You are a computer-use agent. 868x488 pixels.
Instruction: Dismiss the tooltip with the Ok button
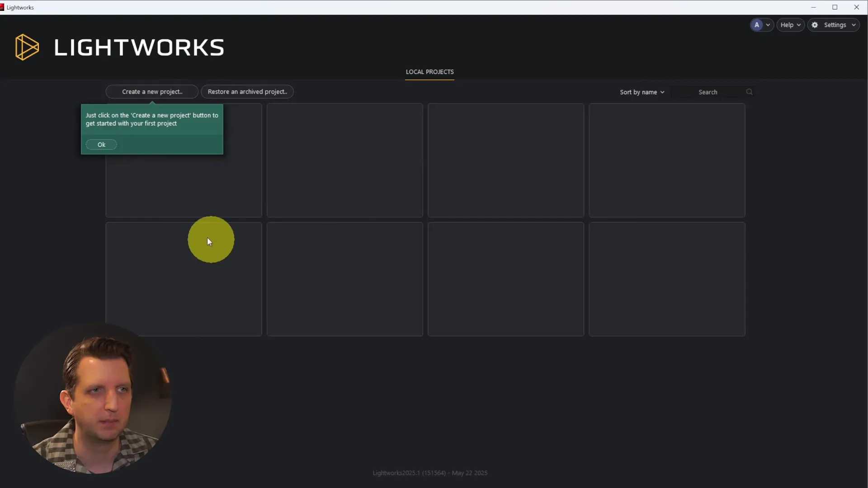(101, 145)
